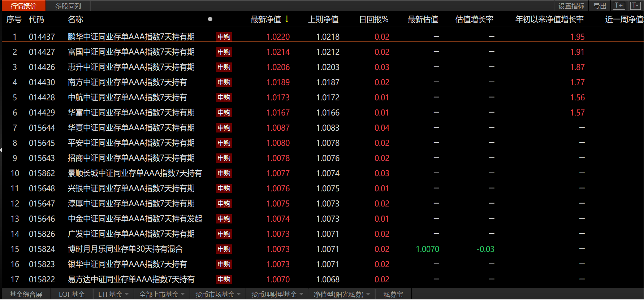Sort by the 上期净值 column header
The image size is (644, 300).
(323, 19)
